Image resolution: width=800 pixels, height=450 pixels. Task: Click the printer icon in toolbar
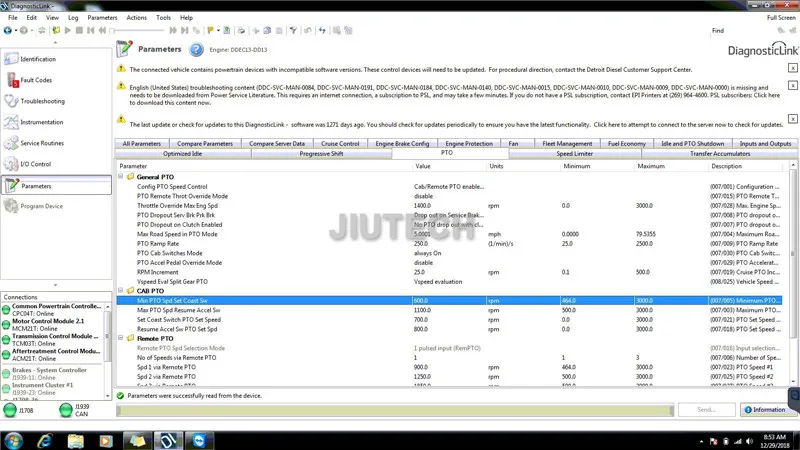(x=241, y=31)
